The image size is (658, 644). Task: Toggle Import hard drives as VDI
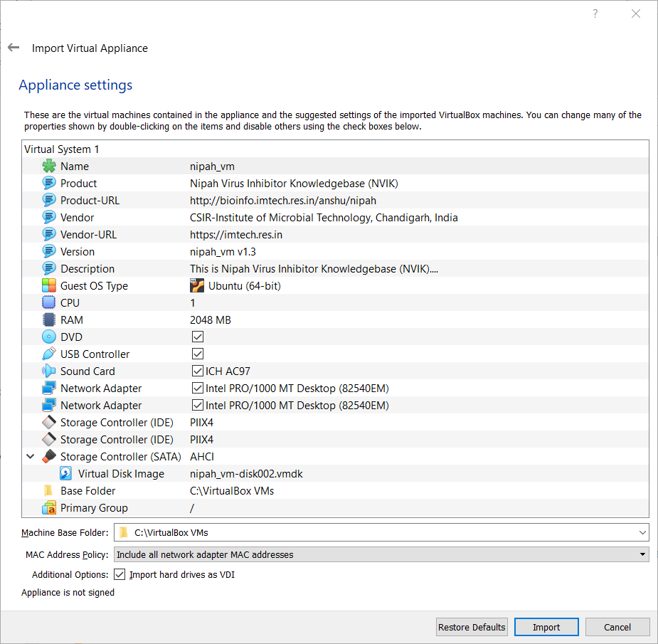tap(120, 574)
